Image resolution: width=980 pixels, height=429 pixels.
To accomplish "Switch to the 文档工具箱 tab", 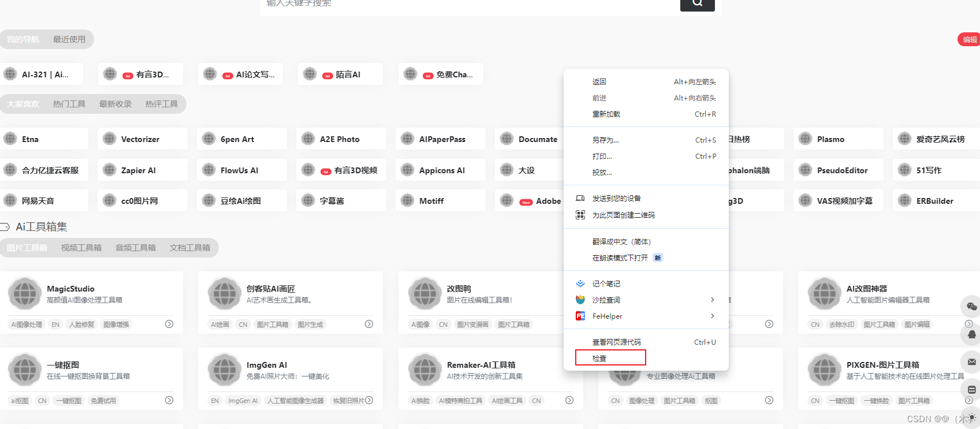I will click(190, 248).
